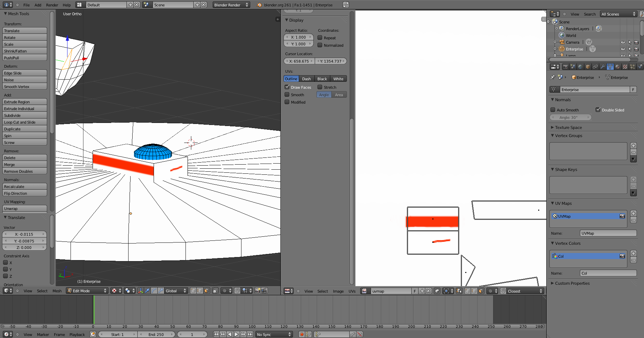Open the Image menu in UV editor header

pyautogui.click(x=338, y=291)
